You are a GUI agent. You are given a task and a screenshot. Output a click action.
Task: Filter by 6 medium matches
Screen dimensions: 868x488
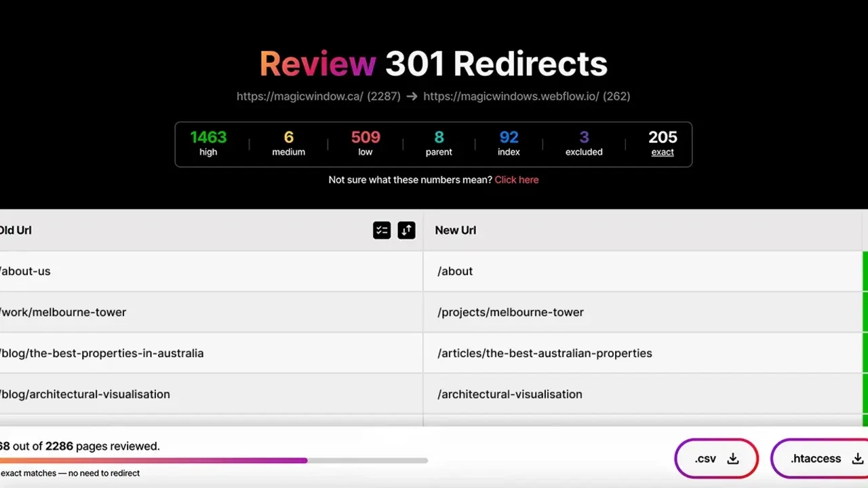click(288, 144)
